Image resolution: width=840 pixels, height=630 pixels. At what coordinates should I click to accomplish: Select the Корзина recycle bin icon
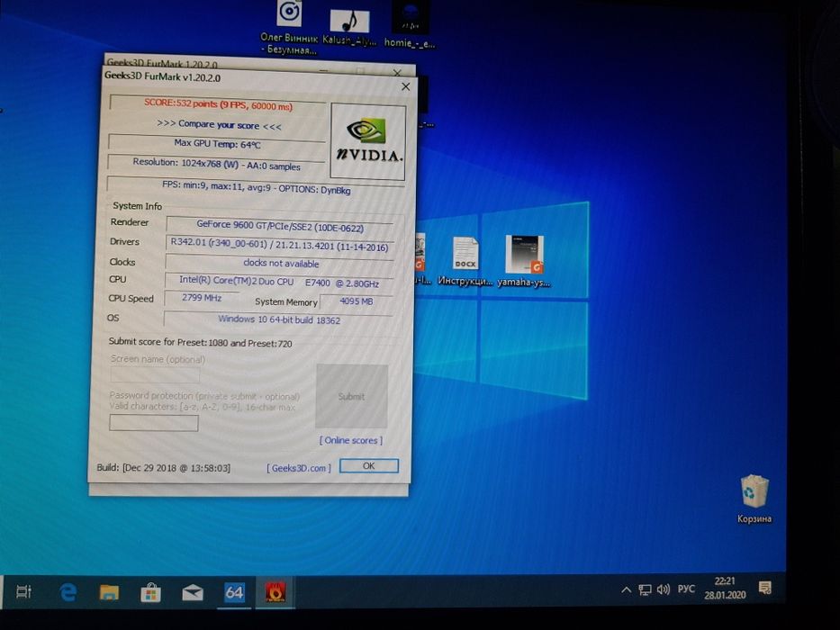(x=754, y=499)
